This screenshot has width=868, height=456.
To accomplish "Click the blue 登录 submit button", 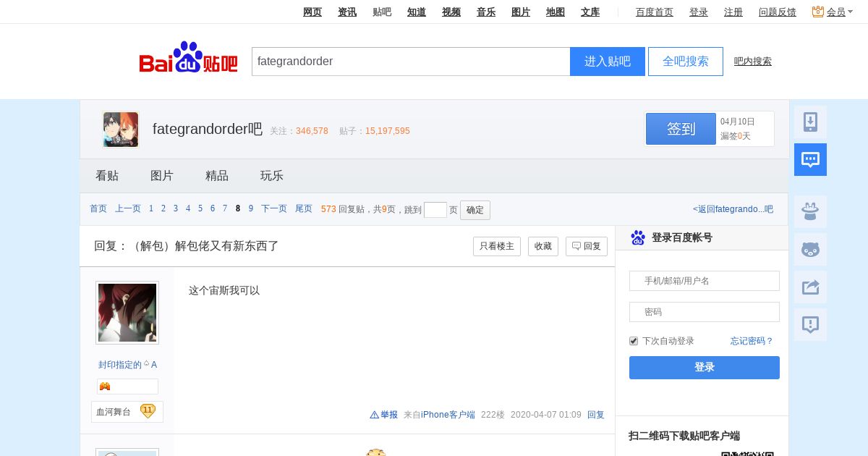I will coord(705,368).
